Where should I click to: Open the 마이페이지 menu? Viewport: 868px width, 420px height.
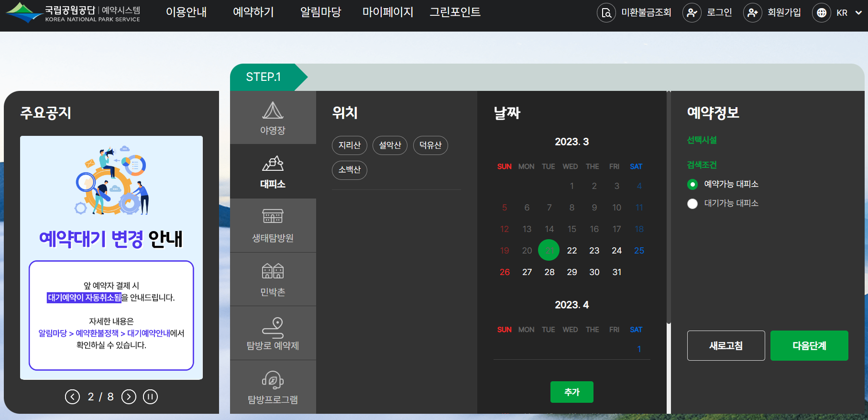tap(387, 12)
